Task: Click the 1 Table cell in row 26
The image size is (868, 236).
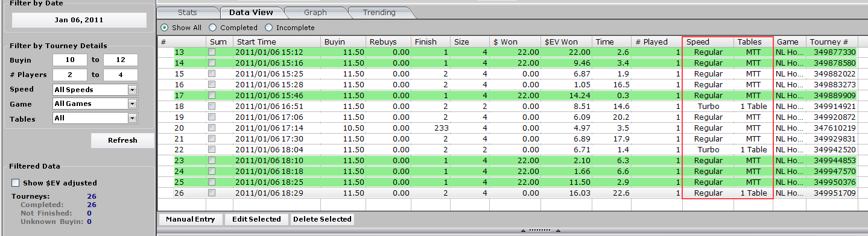Action: (x=754, y=193)
